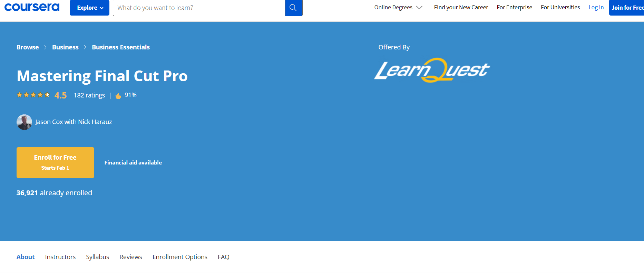Open the Explore dropdown
This screenshot has height=273, width=644.
(x=89, y=8)
